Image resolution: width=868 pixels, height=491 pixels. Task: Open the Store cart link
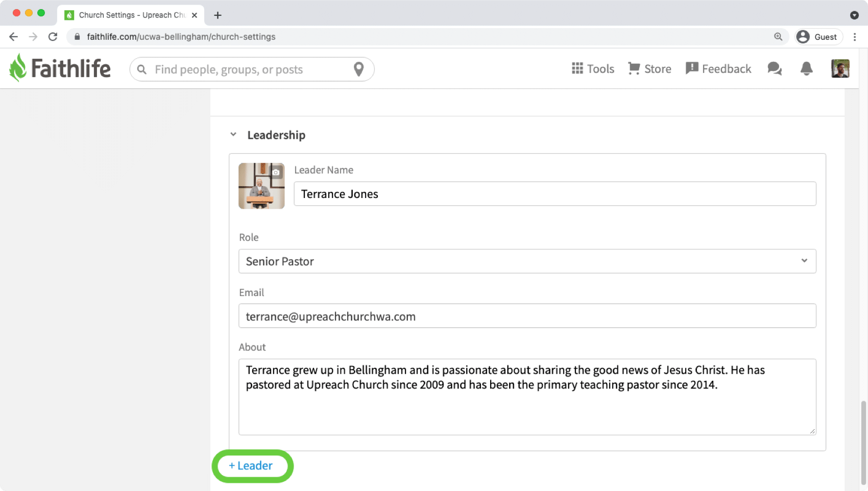(649, 69)
